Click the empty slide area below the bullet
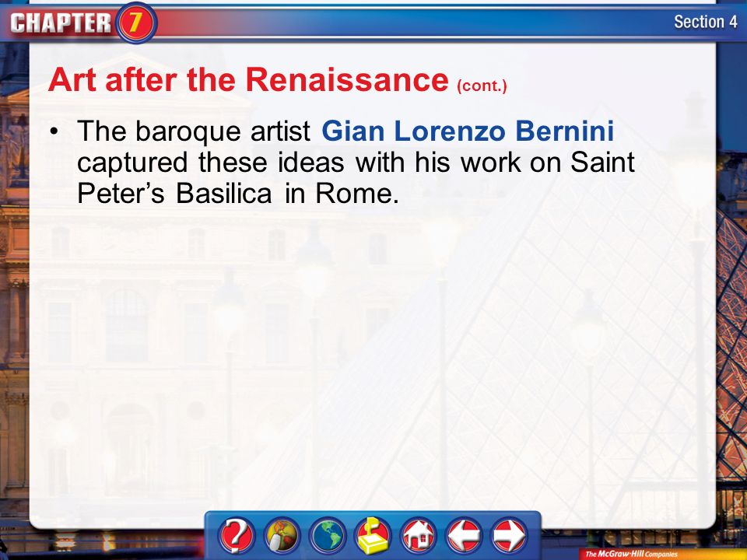Screen dimensions: 747x560 pyautogui.click(x=372, y=357)
